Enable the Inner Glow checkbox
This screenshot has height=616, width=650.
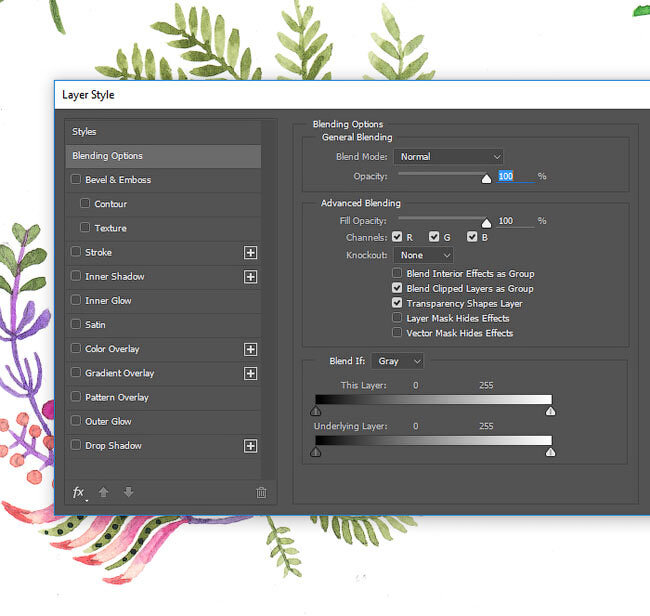76,300
